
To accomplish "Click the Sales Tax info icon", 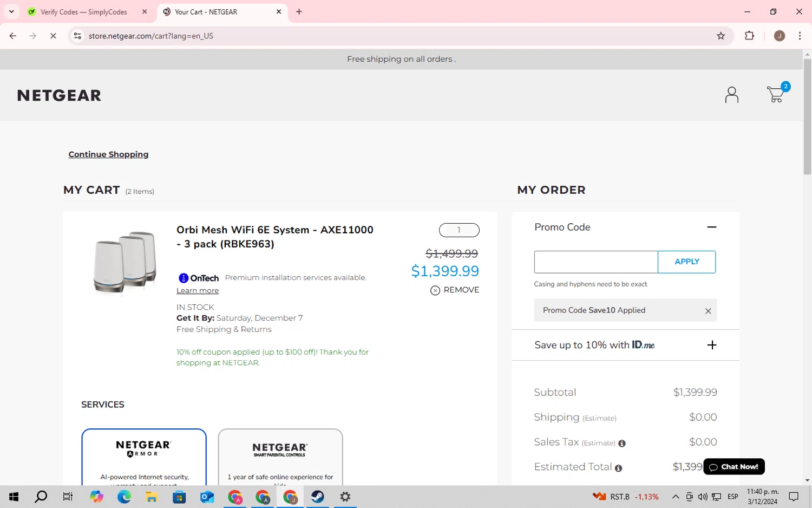I will click(621, 443).
